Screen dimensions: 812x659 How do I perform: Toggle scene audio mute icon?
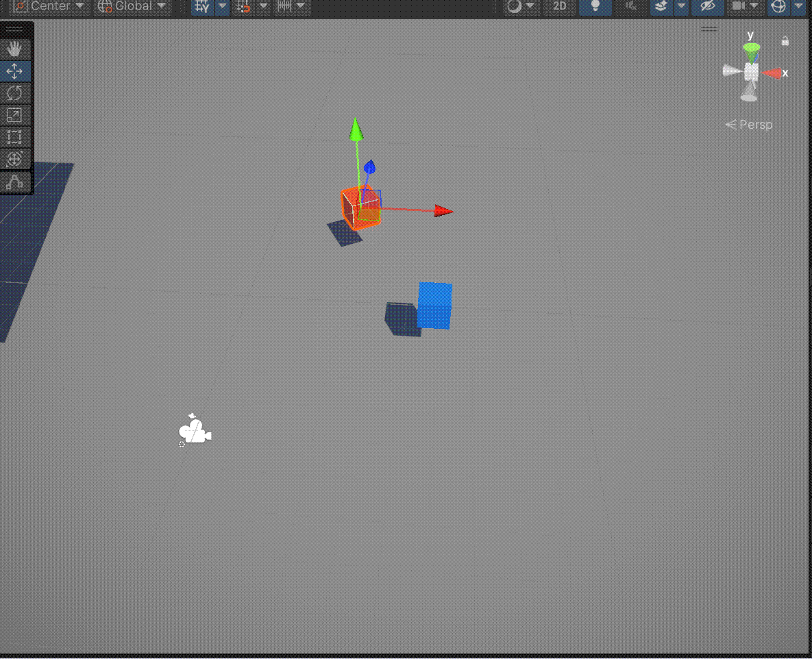point(630,7)
